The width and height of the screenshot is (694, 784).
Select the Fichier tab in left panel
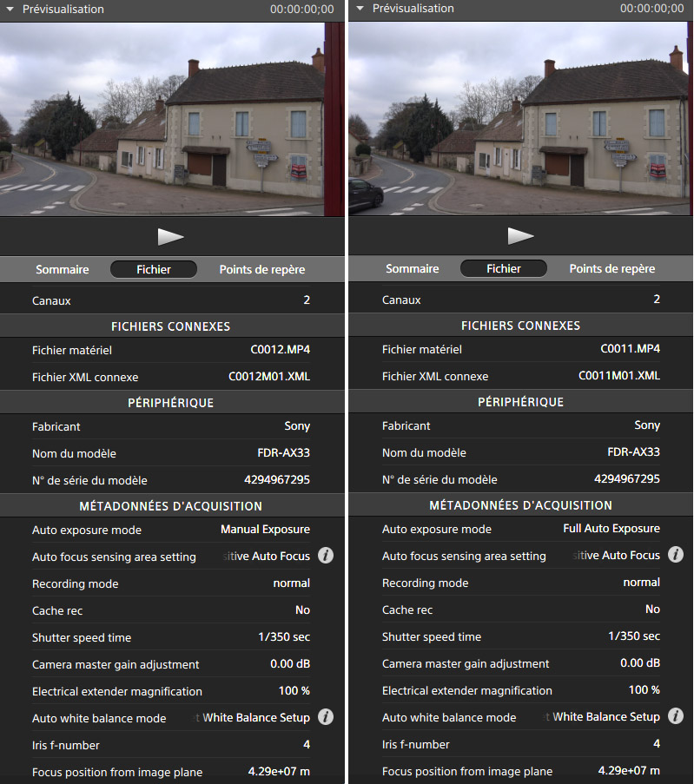pos(154,269)
